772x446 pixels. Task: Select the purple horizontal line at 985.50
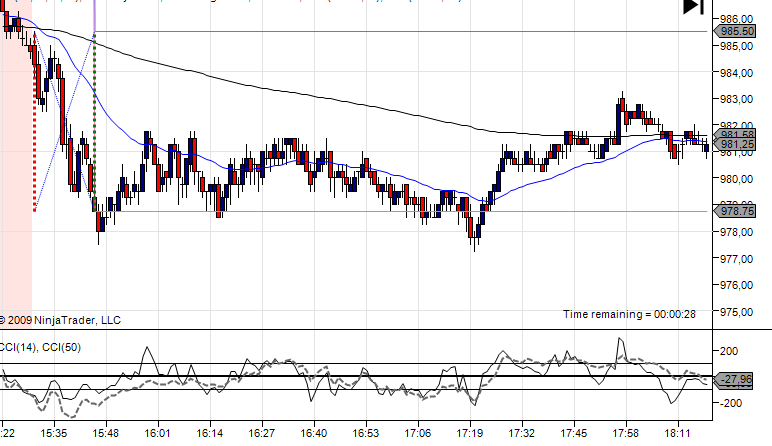tap(401, 32)
